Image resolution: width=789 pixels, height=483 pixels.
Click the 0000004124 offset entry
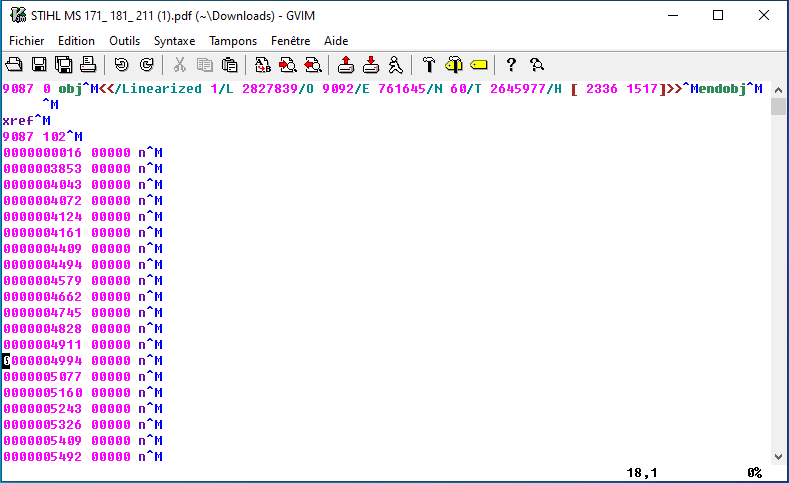[42, 217]
